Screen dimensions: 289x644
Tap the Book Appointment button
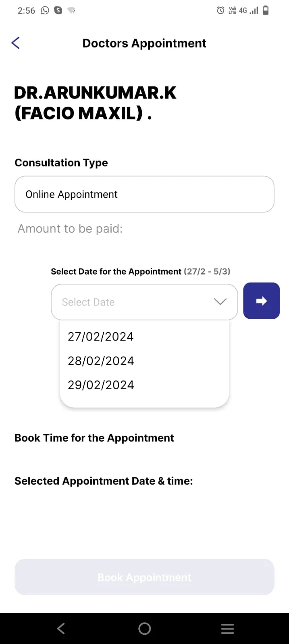[144, 577]
